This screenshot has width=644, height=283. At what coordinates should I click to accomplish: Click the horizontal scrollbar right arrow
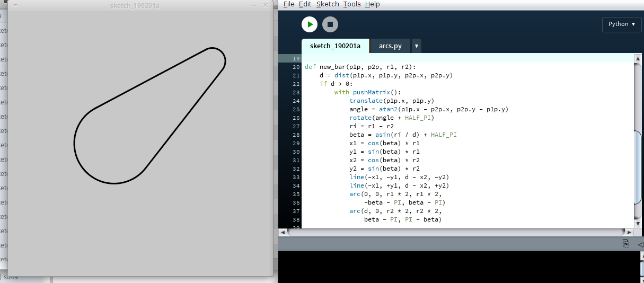pos(629,232)
